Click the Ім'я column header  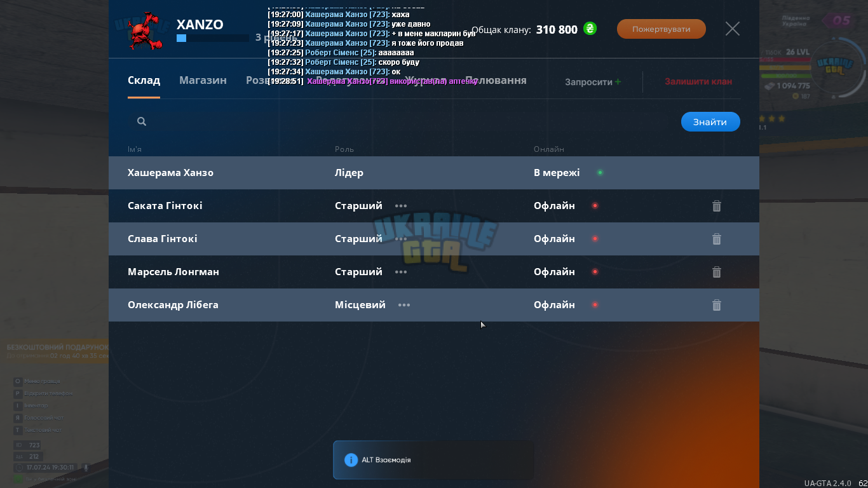tap(135, 149)
